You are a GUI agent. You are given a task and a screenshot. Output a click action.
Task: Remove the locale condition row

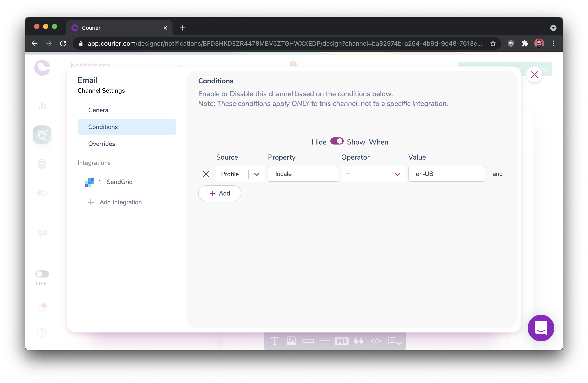click(206, 174)
